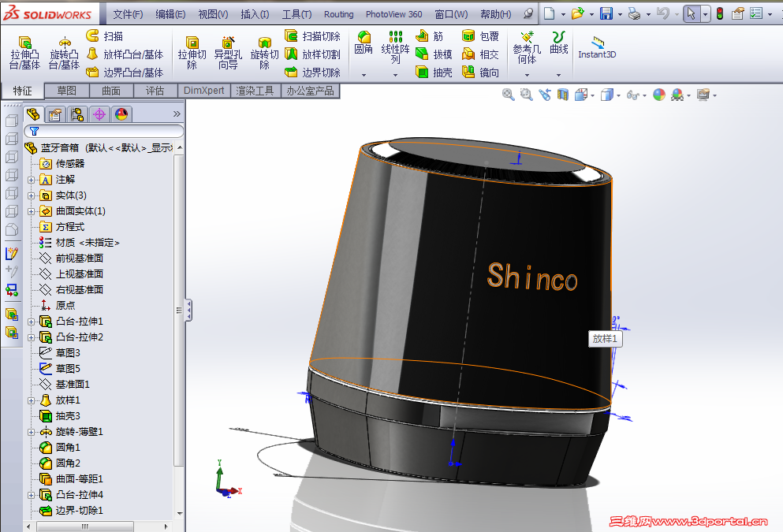Expand the 实体(3) tree node

(x=31, y=195)
